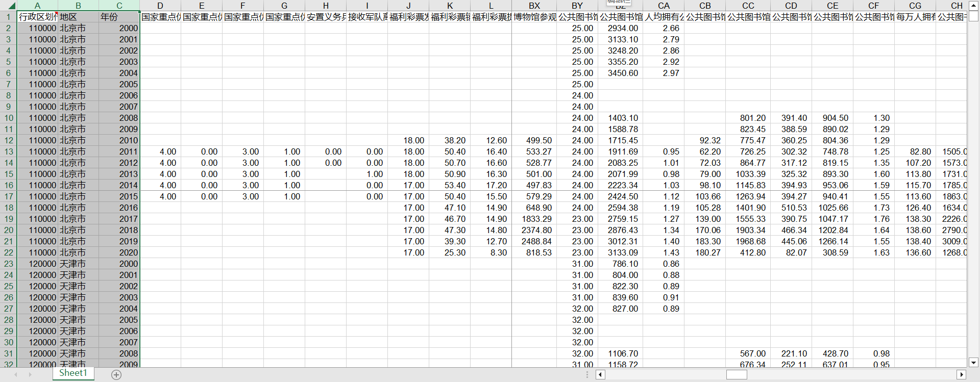Click the horizontal scrollbar thumb
980x382 pixels.
(x=737, y=375)
